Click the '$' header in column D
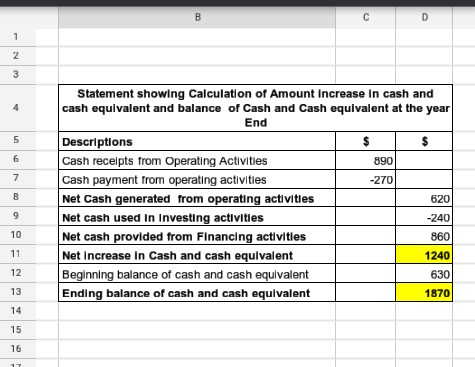This screenshot has height=367, width=475. click(424, 141)
